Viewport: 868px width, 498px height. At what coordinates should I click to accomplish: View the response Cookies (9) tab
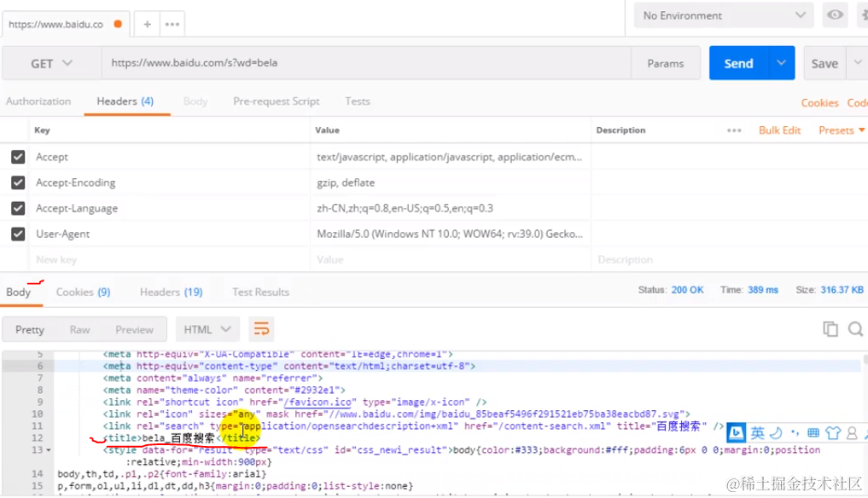pos(83,292)
